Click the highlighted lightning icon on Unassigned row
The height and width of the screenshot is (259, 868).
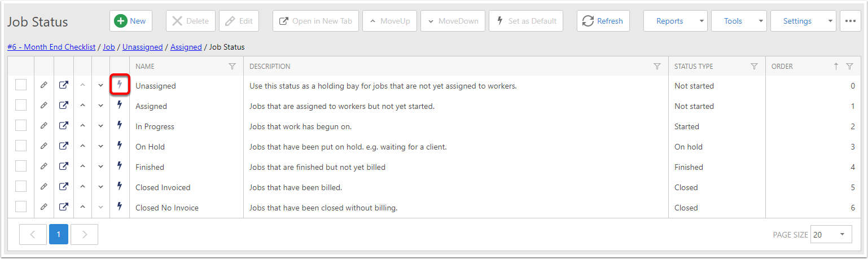pyautogui.click(x=120, y=85)
